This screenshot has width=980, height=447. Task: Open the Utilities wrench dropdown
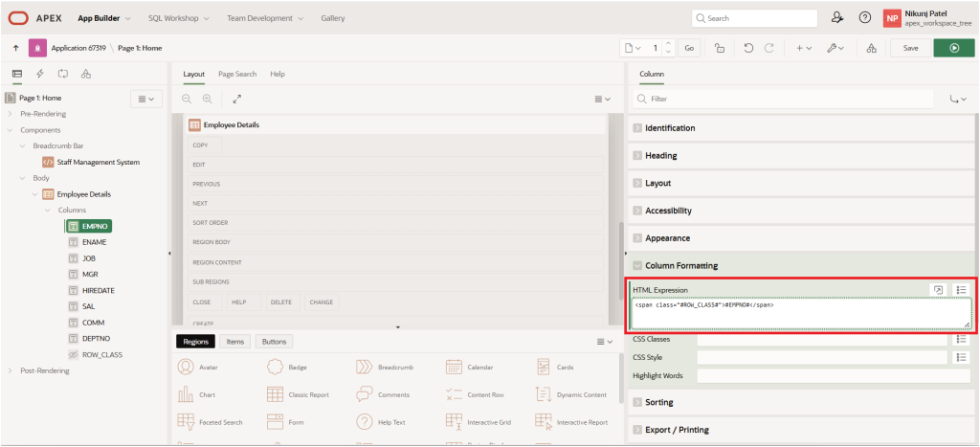click(x=835, y=47)
